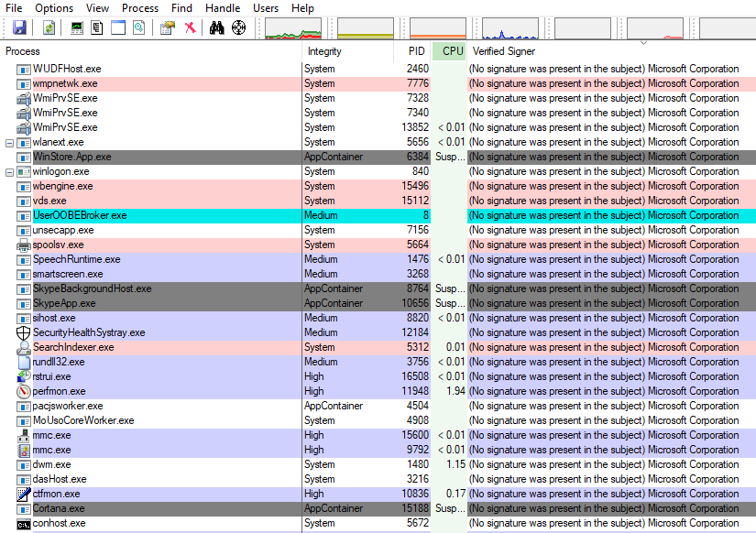Open the Find menu
Image resolution: width=756 pixels, height=533 pixels.
tap(181, 8)
